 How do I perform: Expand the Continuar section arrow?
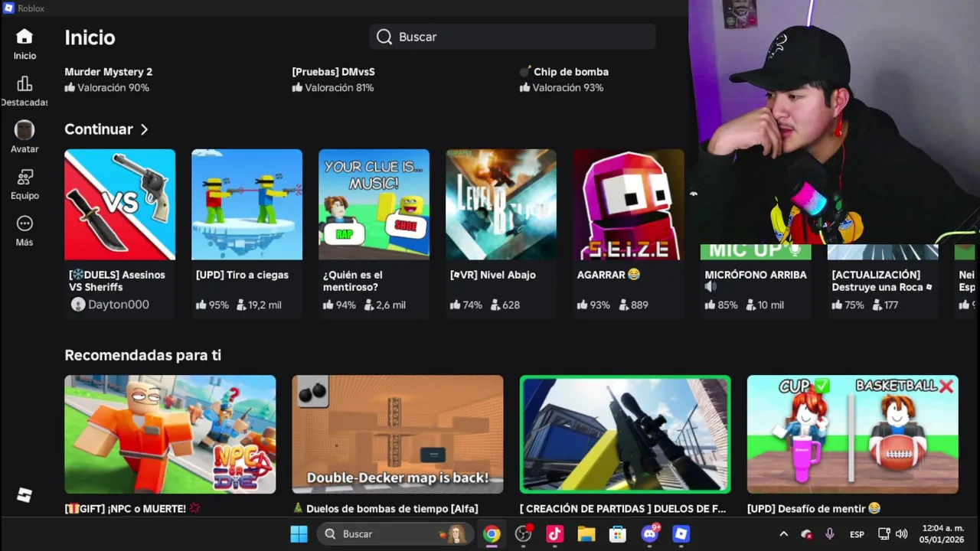tap(144, 129)
